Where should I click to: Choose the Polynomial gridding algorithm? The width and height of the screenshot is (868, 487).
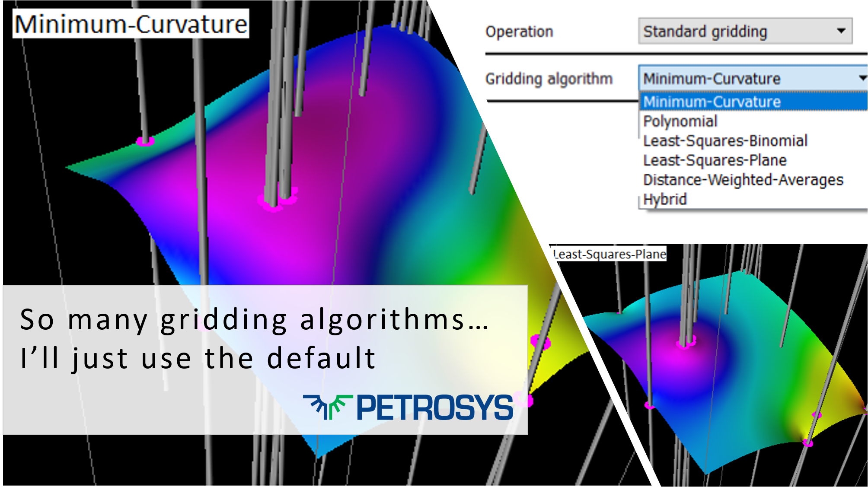tap(680, 121)
